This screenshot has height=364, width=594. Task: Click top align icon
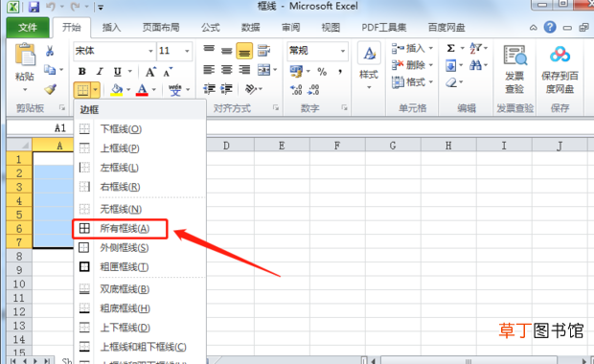[209, 50]
